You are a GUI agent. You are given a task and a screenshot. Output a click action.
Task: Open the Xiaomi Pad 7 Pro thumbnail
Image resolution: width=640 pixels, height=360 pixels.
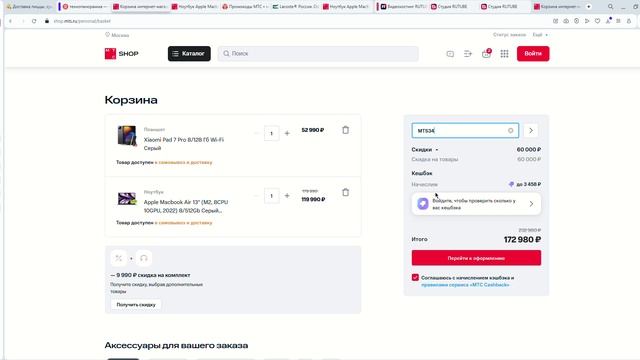pyautogui.click(x=127, y=136)
